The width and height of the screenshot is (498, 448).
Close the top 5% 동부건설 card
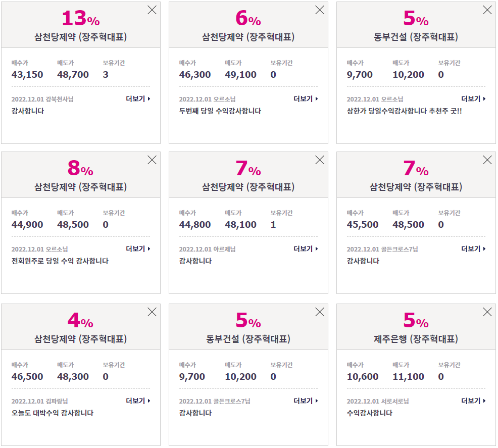click(487, 10)
